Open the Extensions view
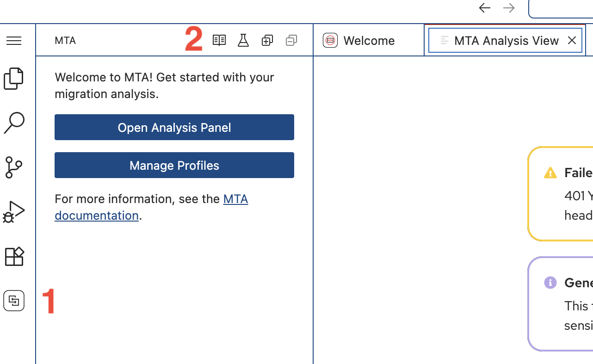593x364 pixels. [14, 256]
